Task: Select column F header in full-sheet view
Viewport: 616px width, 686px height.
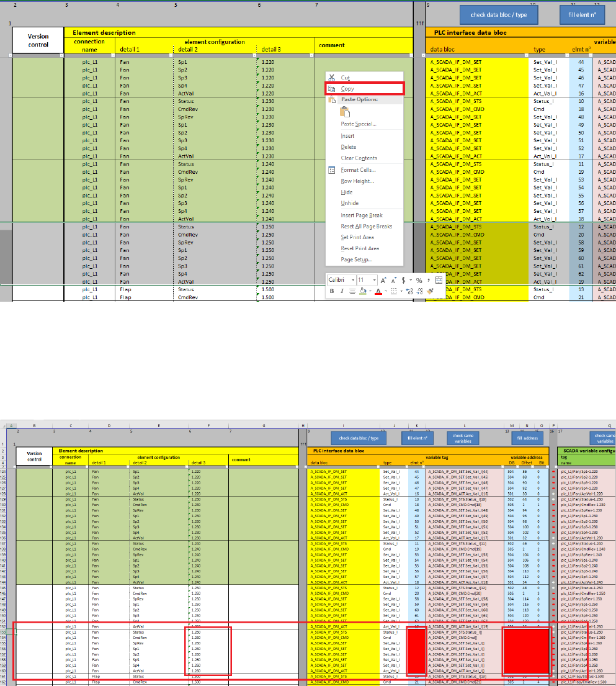Action: click(208, 425)
